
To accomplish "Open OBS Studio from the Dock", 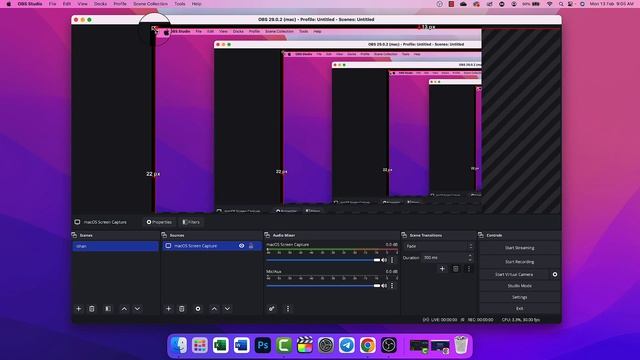I will [389, 345].
